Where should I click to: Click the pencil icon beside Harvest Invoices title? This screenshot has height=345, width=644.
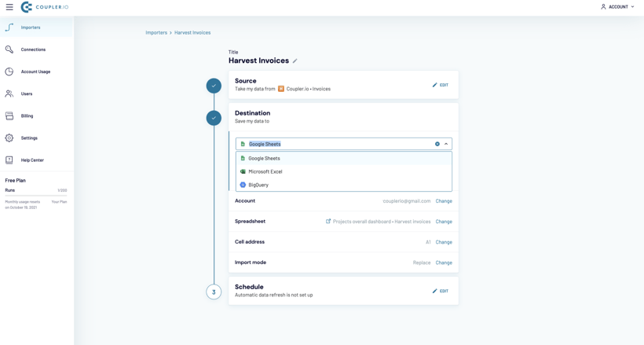point(295,61)
